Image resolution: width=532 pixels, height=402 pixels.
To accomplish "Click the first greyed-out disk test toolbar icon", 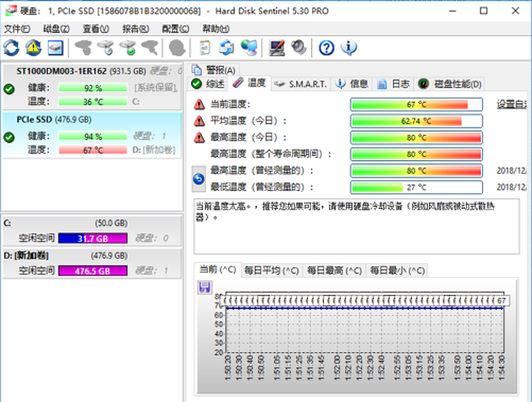I will 84,47.
